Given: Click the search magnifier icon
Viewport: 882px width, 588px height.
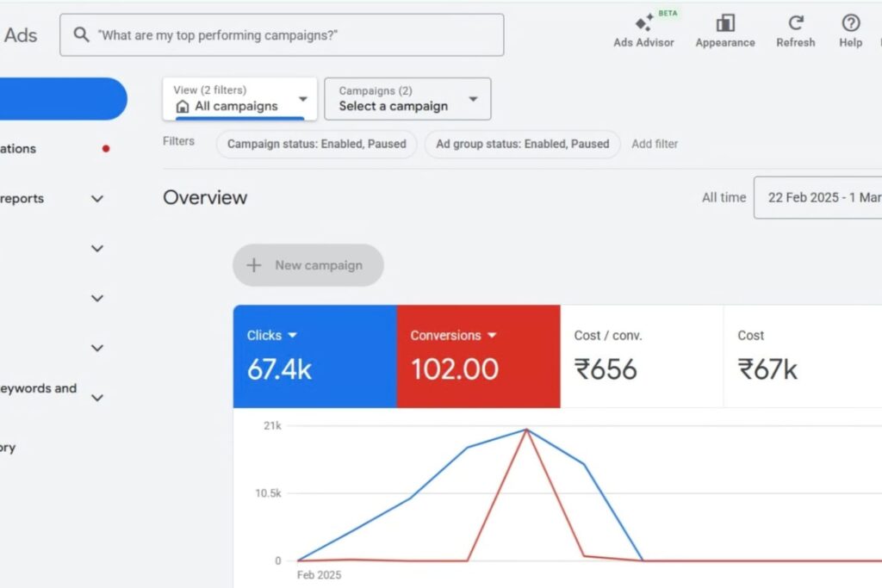Looking at the screenshot, I should 81,34.
